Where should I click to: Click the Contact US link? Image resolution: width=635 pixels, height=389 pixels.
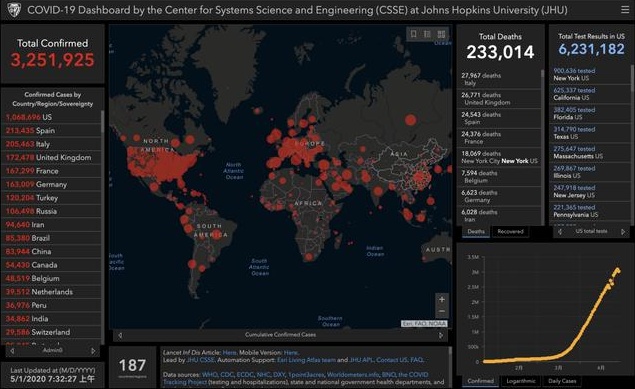coord(392,360)
